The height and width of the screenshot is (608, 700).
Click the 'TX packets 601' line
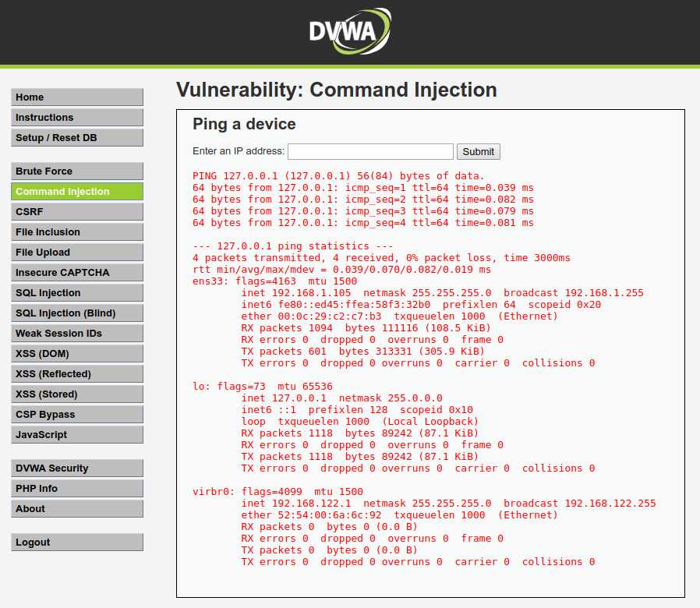[x=363, y=352]
